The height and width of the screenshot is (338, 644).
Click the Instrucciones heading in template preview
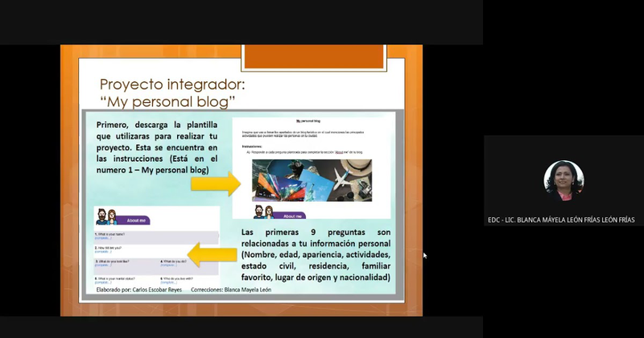pos(252,146)
